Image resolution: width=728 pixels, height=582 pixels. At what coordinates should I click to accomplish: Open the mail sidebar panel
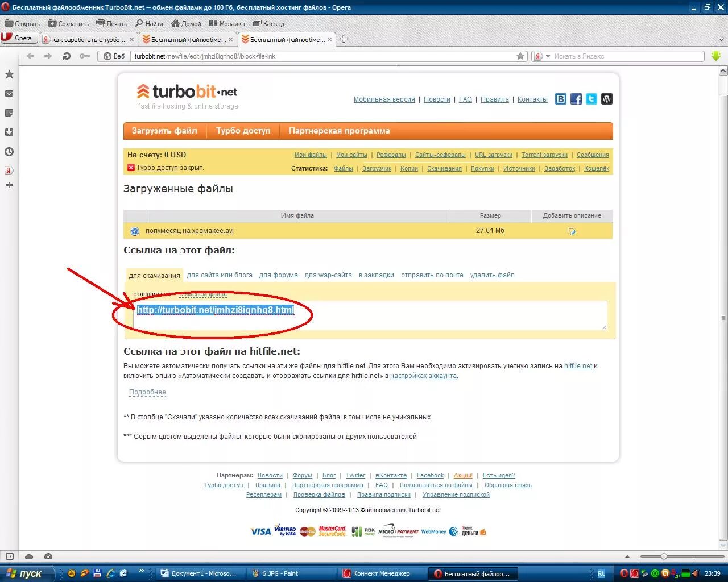(x=9, y=94)
